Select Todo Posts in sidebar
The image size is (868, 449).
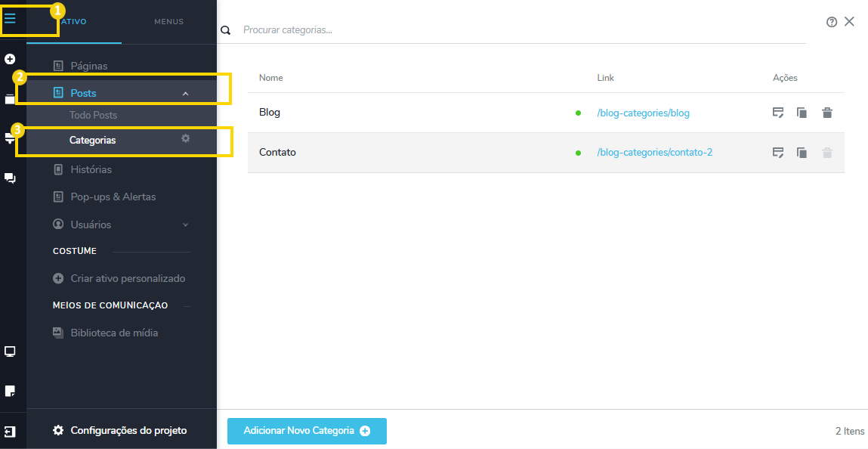click(x=93, y=116)
